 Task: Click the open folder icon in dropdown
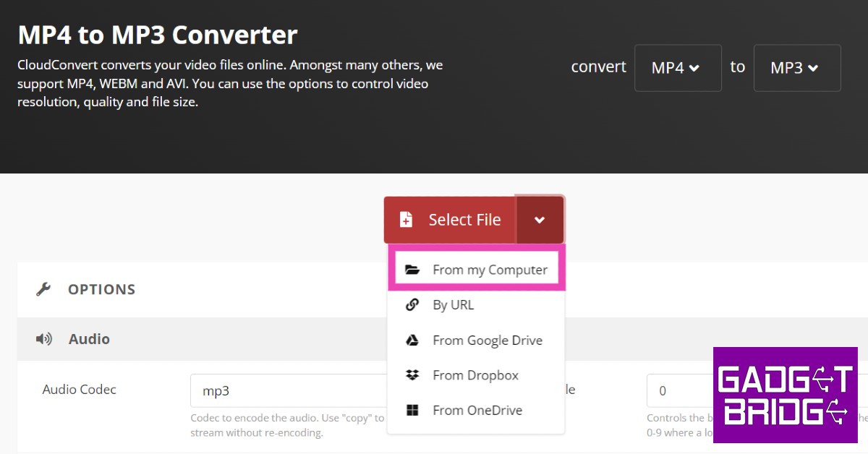412,270
